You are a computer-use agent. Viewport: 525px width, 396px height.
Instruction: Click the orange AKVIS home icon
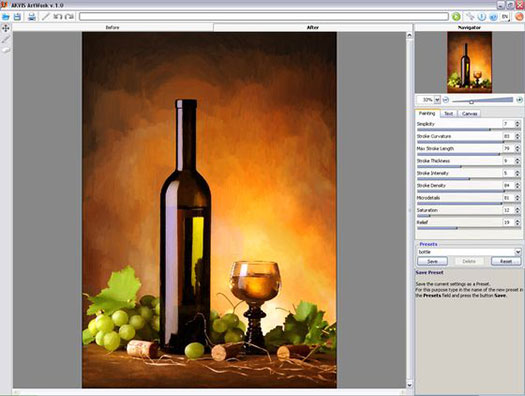tap(519, 16)
